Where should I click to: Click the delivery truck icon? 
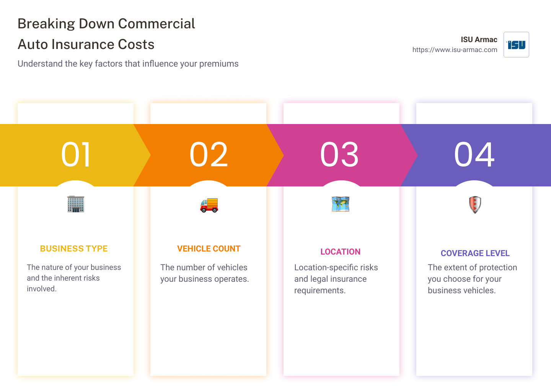(x=209, y=205)
